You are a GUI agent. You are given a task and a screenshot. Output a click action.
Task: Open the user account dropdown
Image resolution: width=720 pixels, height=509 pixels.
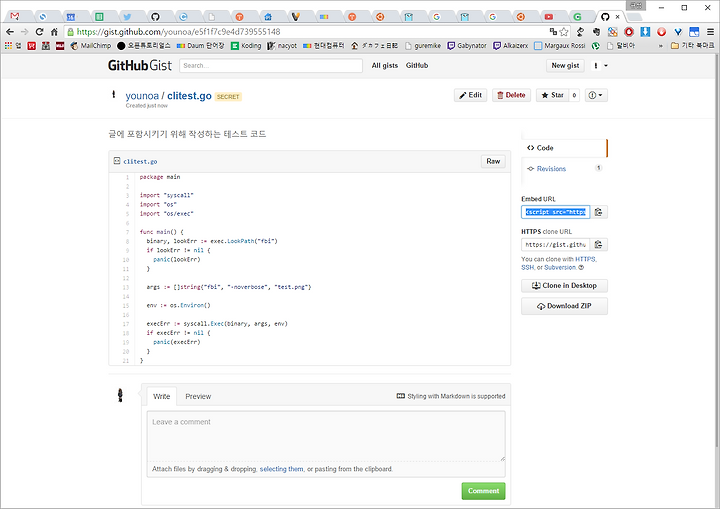601,66
